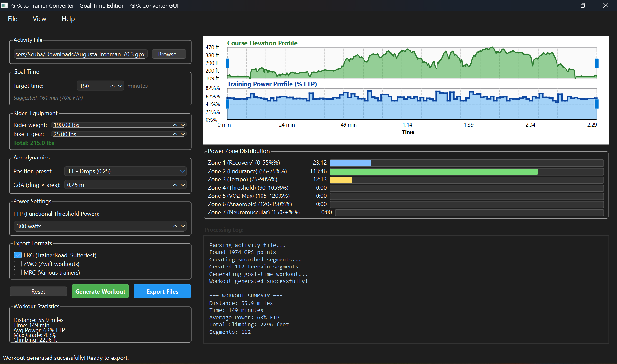Viewport: 617px width, 364px height.
Task: Click the status bar ready-to-export message
Action: click(66, 358)
